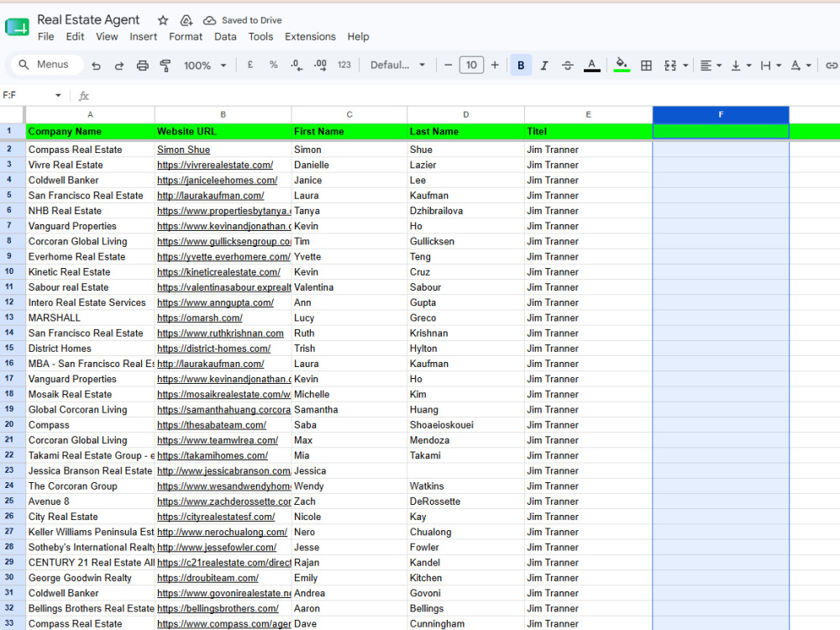This screenshot has height=630, width=840.
Task: Click the Redo icon
Action: pyautogui.click(x=119, y=66)
